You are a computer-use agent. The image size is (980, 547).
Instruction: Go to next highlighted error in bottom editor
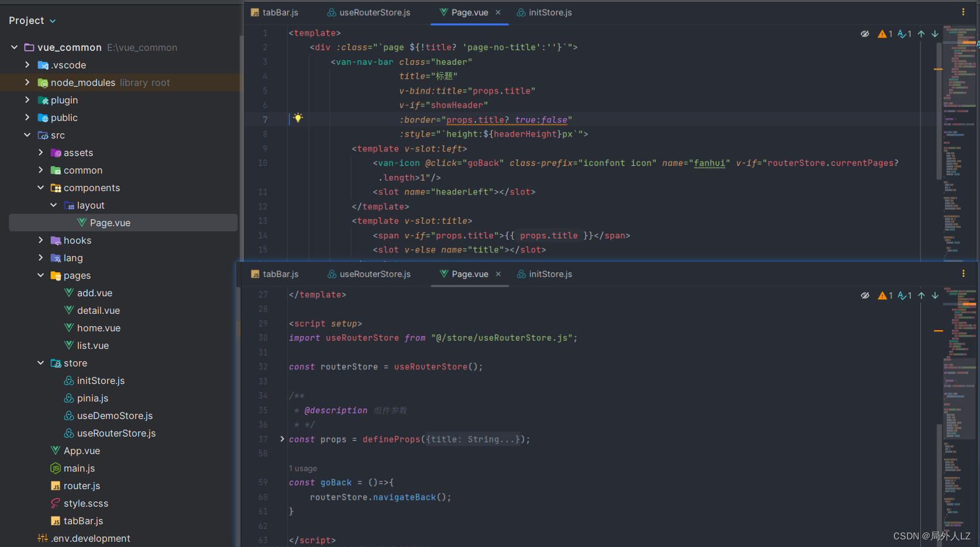(x=935, y=296)
